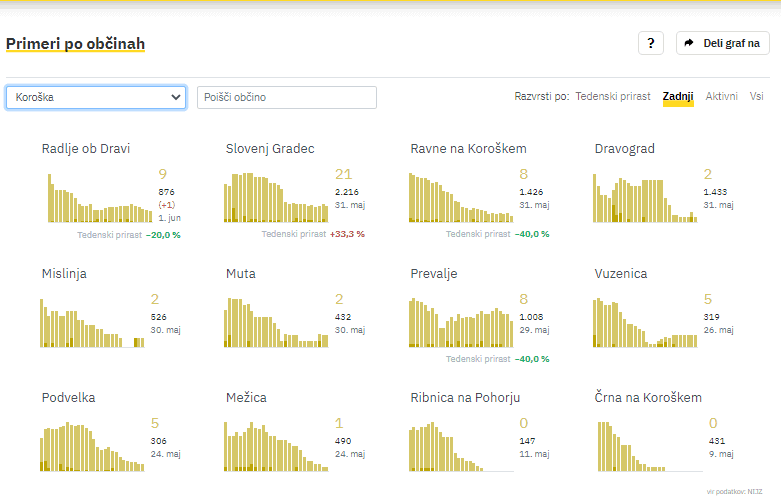Click the Ravne na Koroškem chart
The width and height of the screenshot is (781, 499).
tap(461, 198)
